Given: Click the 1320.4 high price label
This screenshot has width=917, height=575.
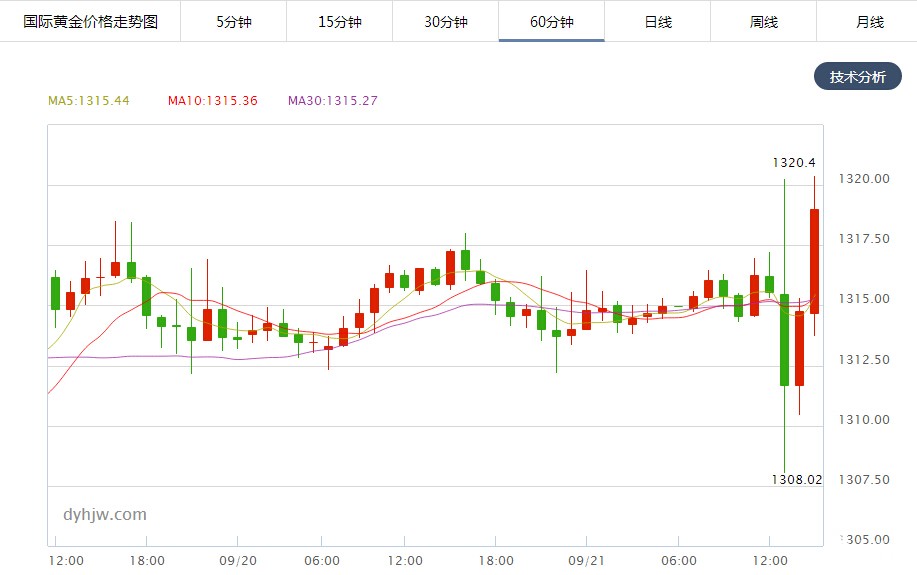Looking at the screenshot, I should pyautogui.click(x=794, y=163).
